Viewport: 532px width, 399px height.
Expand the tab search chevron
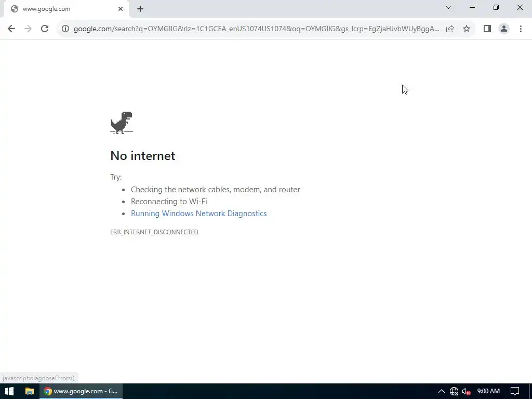click(448, 7)
